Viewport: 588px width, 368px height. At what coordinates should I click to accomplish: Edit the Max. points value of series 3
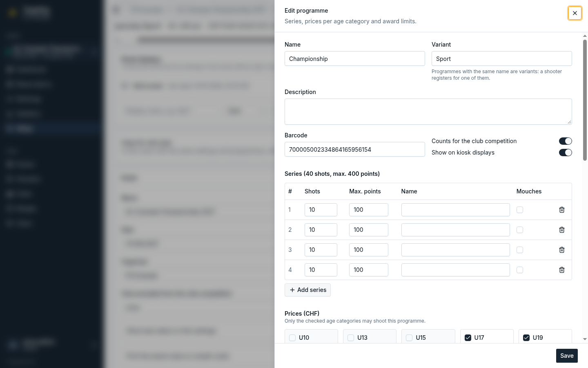[x=369, y=250]
